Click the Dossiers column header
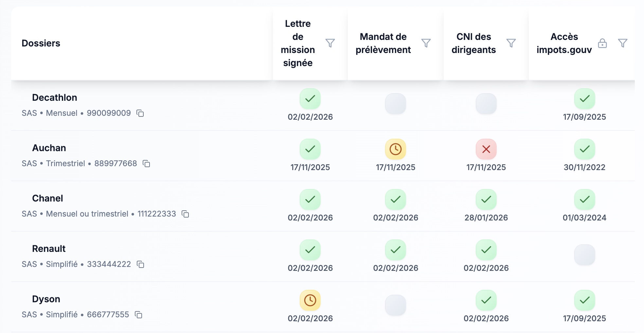 click(41, 43)
